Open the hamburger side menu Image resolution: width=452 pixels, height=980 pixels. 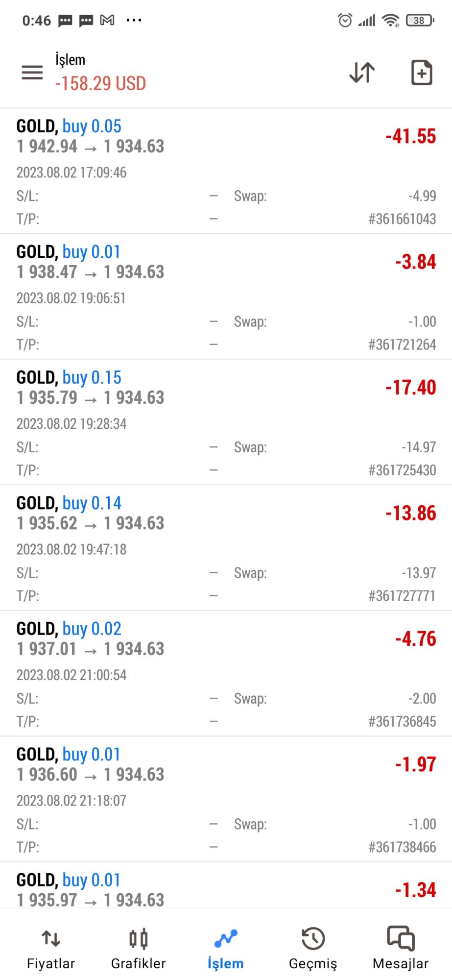tap(32, 73)
